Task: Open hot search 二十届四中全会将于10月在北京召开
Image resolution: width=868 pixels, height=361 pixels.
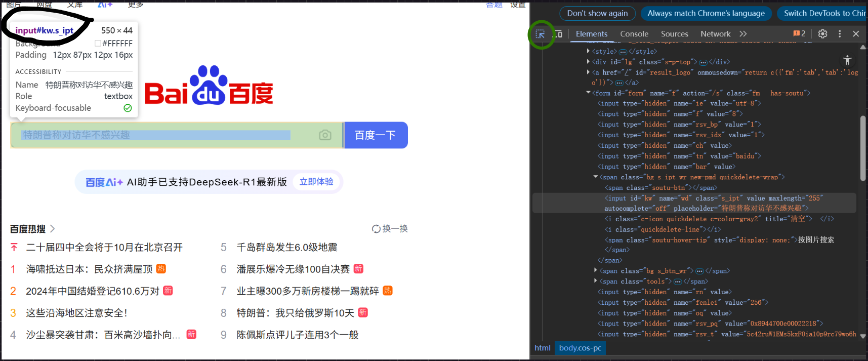Action: pyautogui.click(x=104, y=247)
